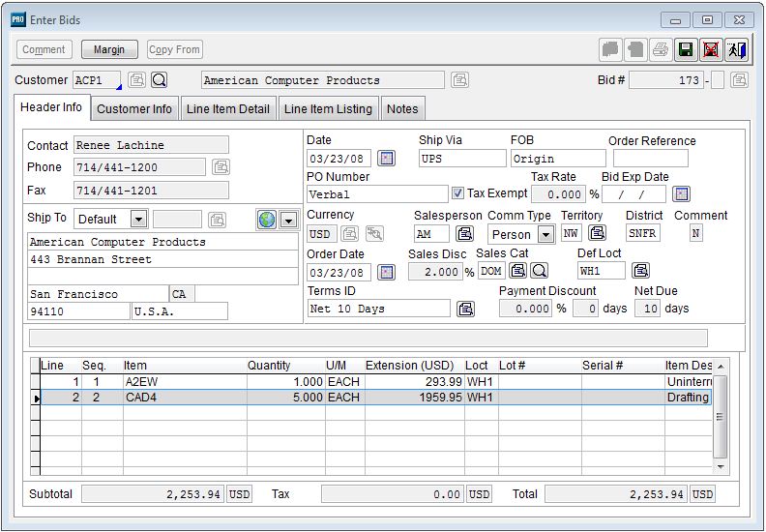Click the 1959.95 extension cell

pos(414,398)
